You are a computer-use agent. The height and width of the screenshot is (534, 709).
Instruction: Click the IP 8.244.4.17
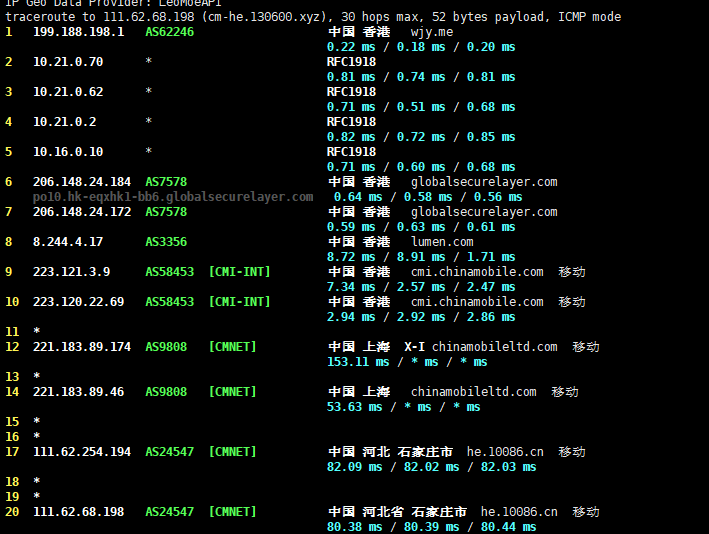(x=68, y=242)
